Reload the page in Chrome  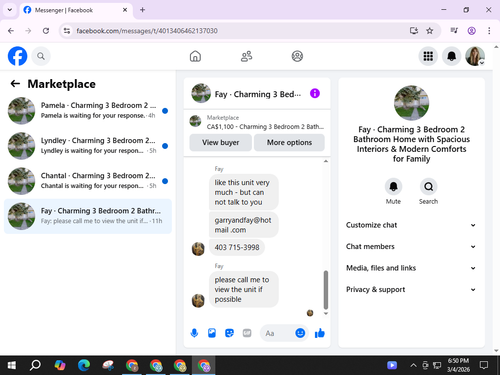tap(46, 31)
